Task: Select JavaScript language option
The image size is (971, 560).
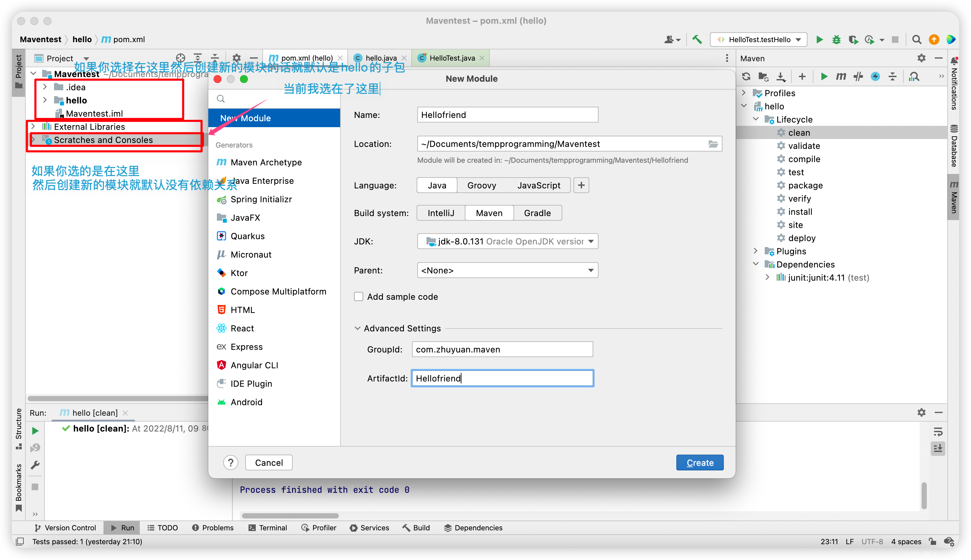Action: (x=539, y=185)
